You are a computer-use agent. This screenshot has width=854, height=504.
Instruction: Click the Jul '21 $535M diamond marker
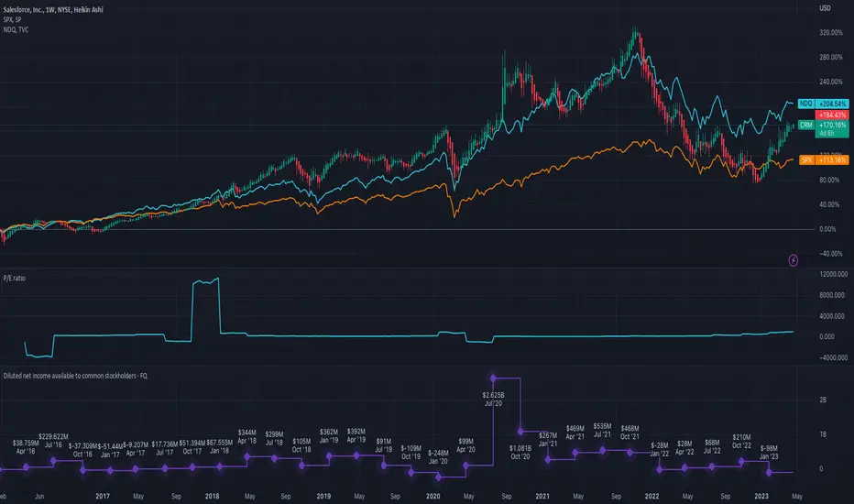[x=602, y=451]
